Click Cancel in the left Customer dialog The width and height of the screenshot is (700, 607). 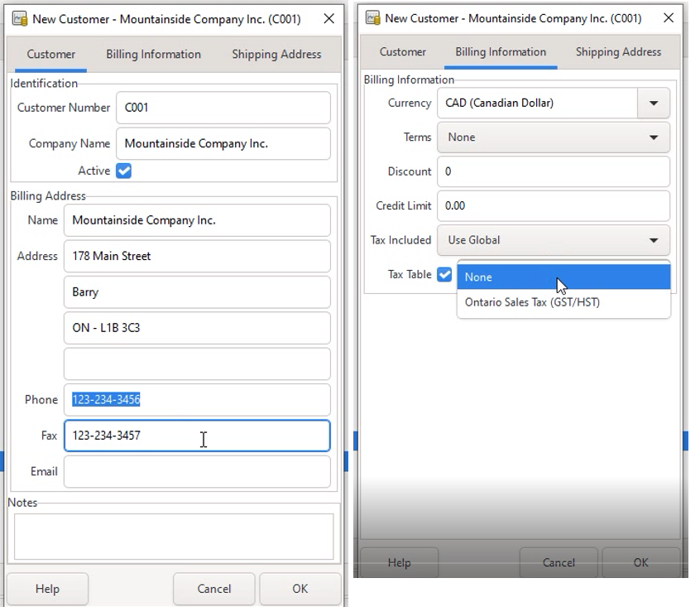point(214,589)
